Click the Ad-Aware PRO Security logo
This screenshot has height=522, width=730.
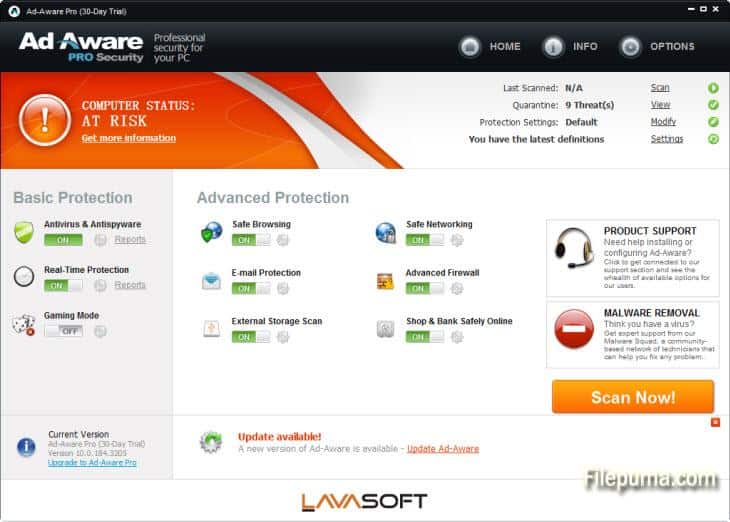[x=81, y=47]
